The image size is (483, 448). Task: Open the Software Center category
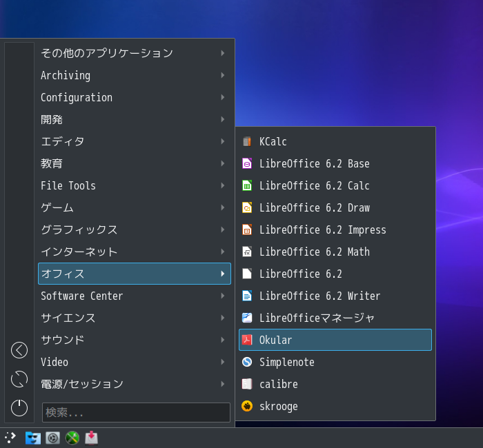(135, 296)
